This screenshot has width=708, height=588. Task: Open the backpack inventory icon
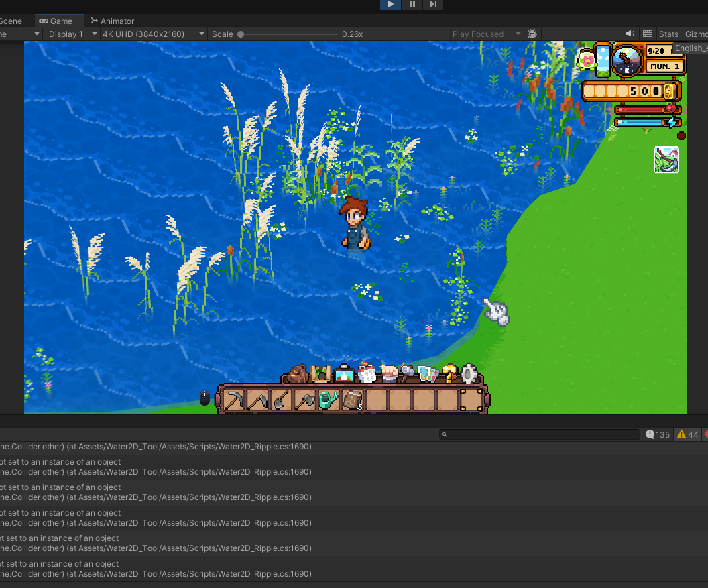tap(298, 373)
